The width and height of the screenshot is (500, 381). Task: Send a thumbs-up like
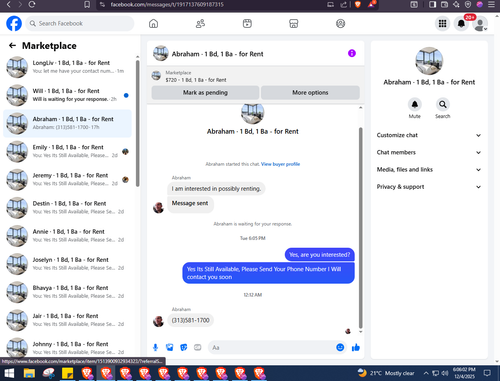[x=356, y=347]
